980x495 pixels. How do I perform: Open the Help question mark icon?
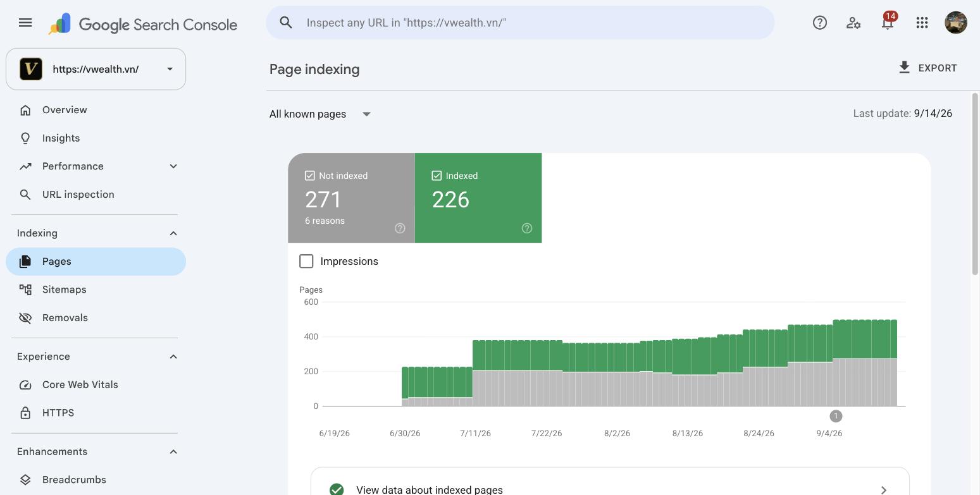pos(820,23)
